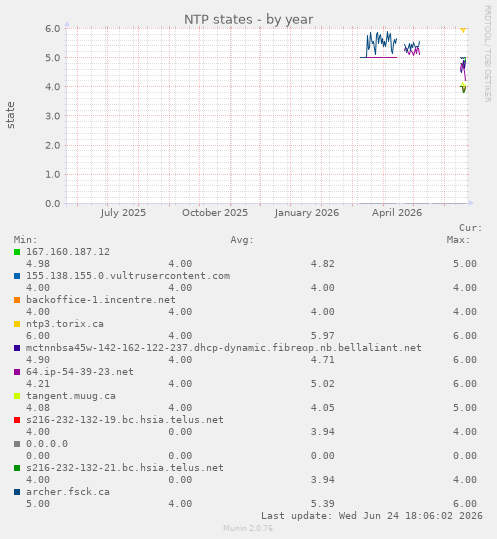Click the green swatch for 167.160.187.12

[17, 252]
